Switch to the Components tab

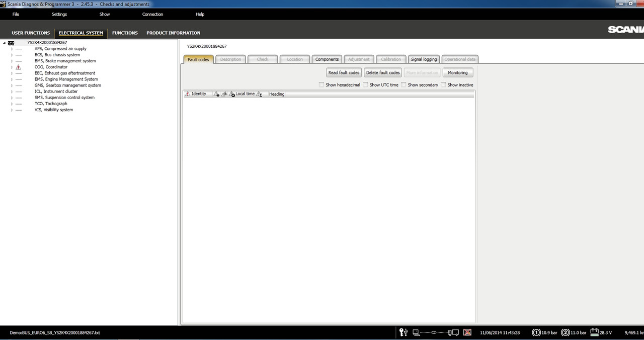tap(327, 59)
